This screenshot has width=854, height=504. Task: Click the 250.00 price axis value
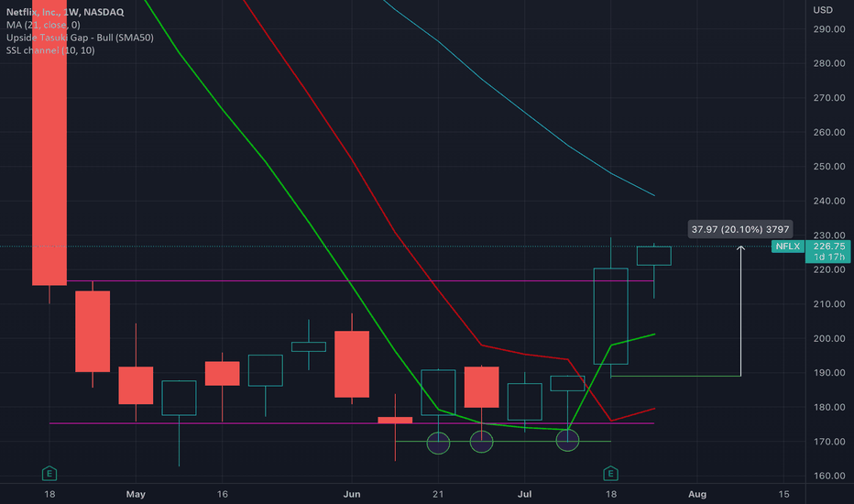point(829,166)
